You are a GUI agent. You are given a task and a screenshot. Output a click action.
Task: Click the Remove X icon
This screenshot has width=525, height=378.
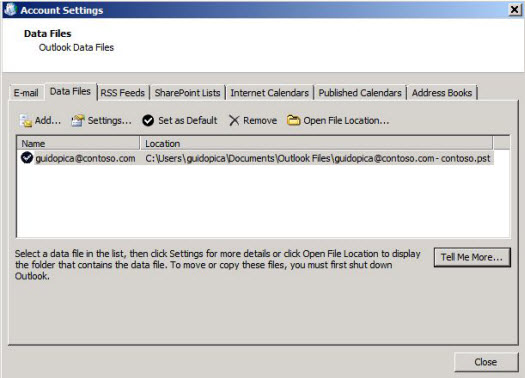pos(234,121)
